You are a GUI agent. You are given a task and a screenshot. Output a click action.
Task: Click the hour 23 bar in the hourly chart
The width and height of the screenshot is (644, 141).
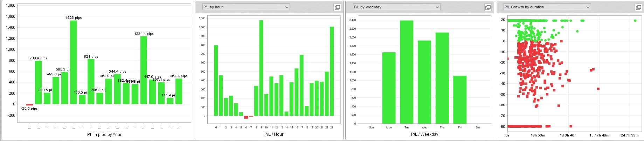pyautogui.click(x=332, y=71)
